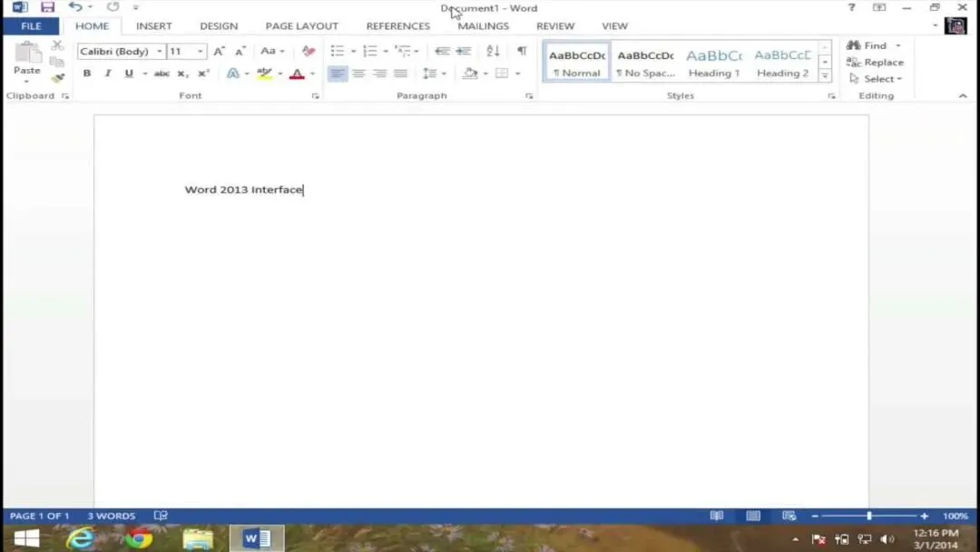This screenshot has height=552, width=980.
Task: Switch to Web Layout view
Action: coord(789,516)
